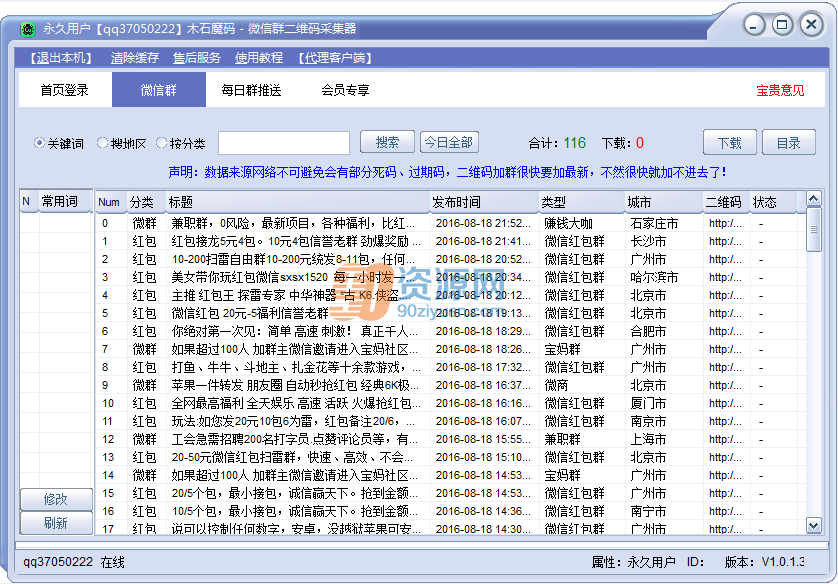Select the 搜地区 radio button
The width and height of the screenshot is (838, 584).
point(102,143)
